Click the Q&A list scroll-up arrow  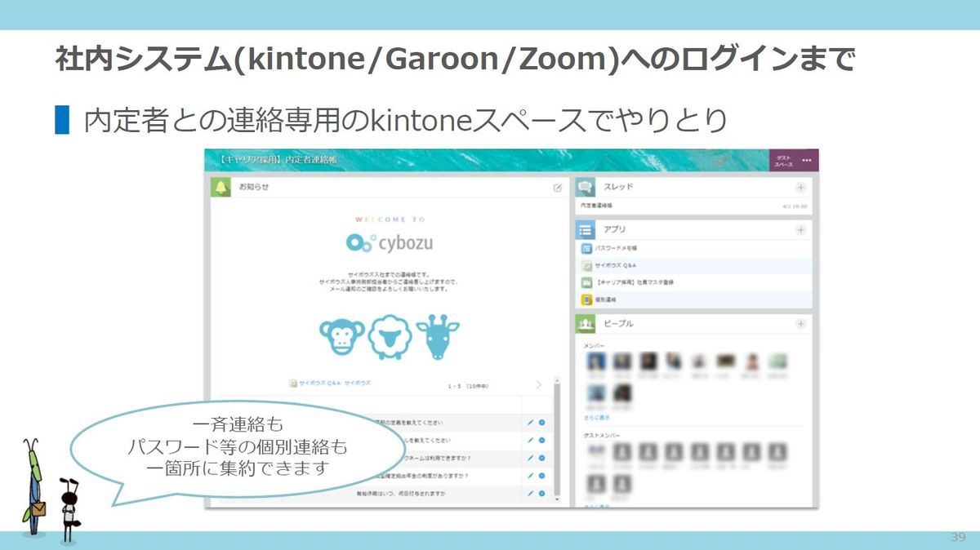558,380
